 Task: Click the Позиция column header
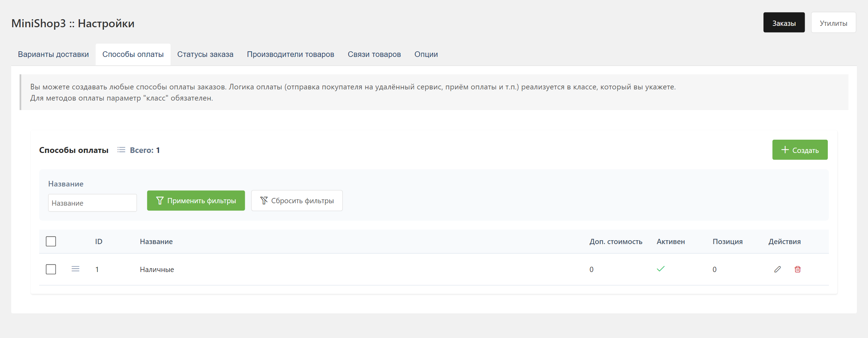click(x=728, y=242)
